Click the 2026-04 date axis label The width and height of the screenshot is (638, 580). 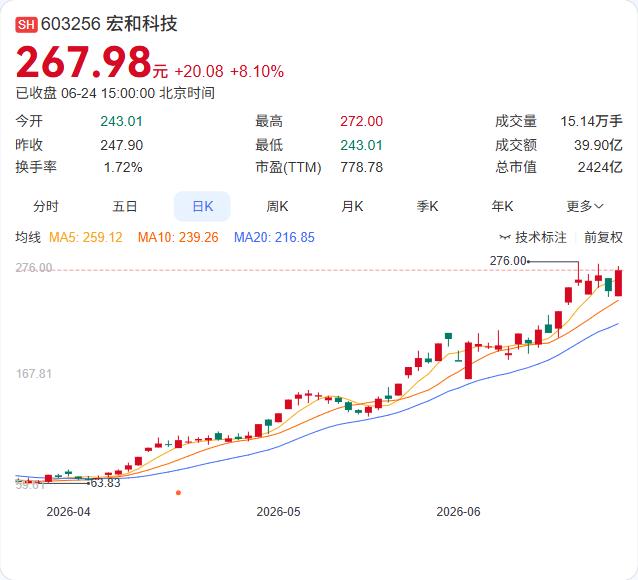tap(68, 512)
